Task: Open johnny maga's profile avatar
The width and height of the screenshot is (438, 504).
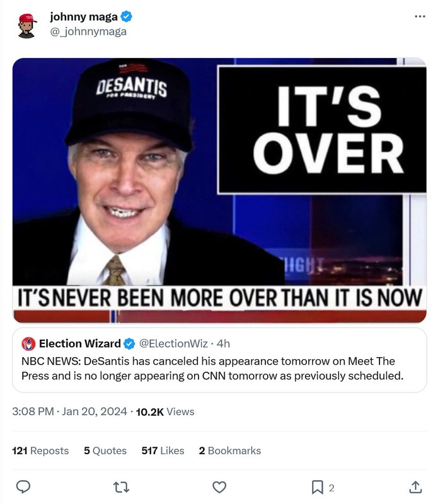Action: coord(26,26)
